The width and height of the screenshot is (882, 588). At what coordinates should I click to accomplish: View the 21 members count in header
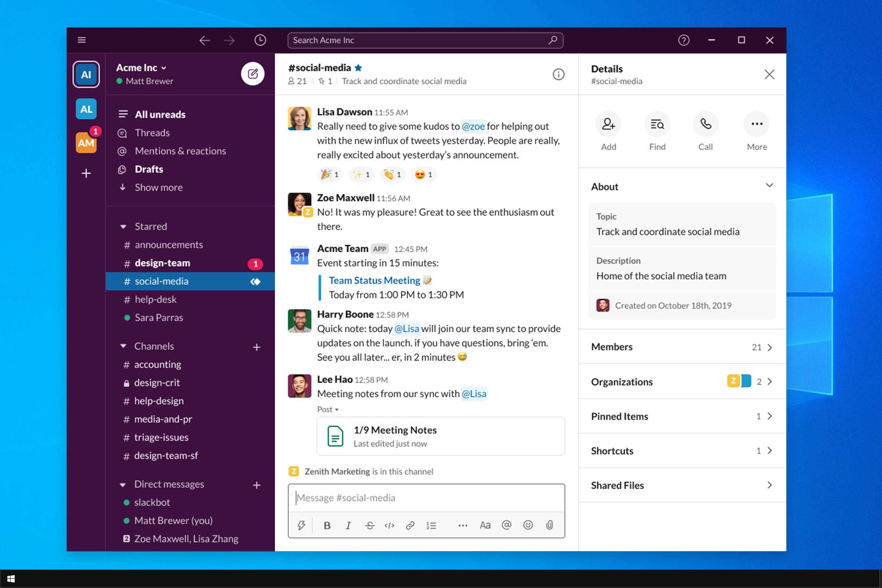[x=297, y=81]
